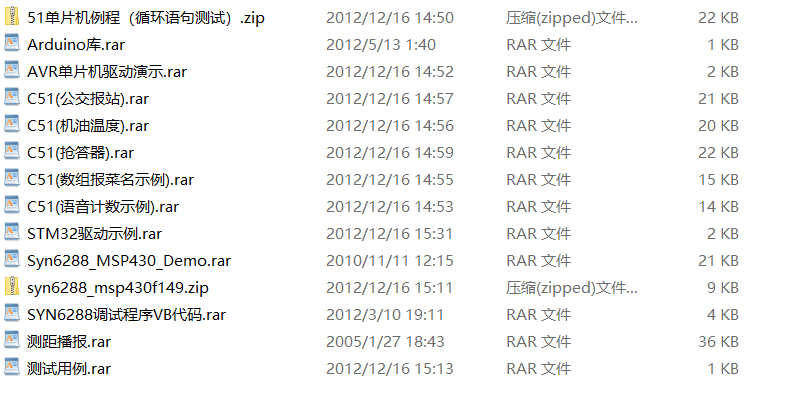Click the 2012/3/10 19:11 date entry

click(385, 315)
